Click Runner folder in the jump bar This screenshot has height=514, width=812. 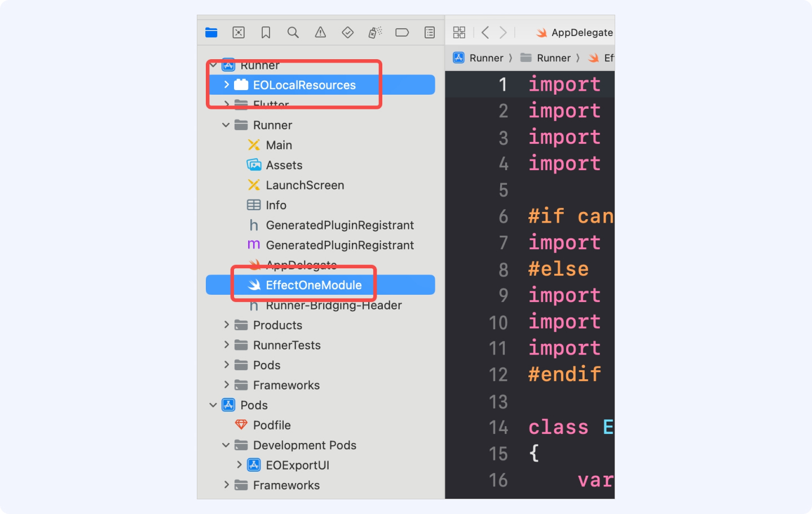pos(545,58)
